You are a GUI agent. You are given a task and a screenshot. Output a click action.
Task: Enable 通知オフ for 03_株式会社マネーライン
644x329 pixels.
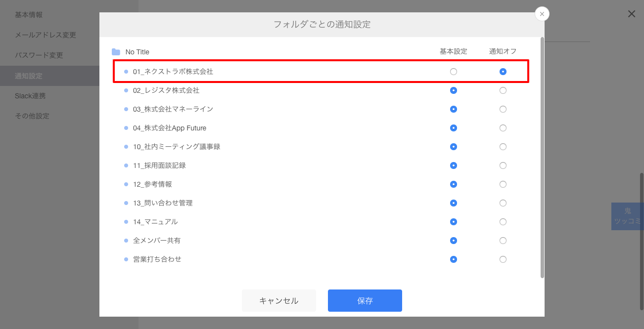[x=503, y=109]
